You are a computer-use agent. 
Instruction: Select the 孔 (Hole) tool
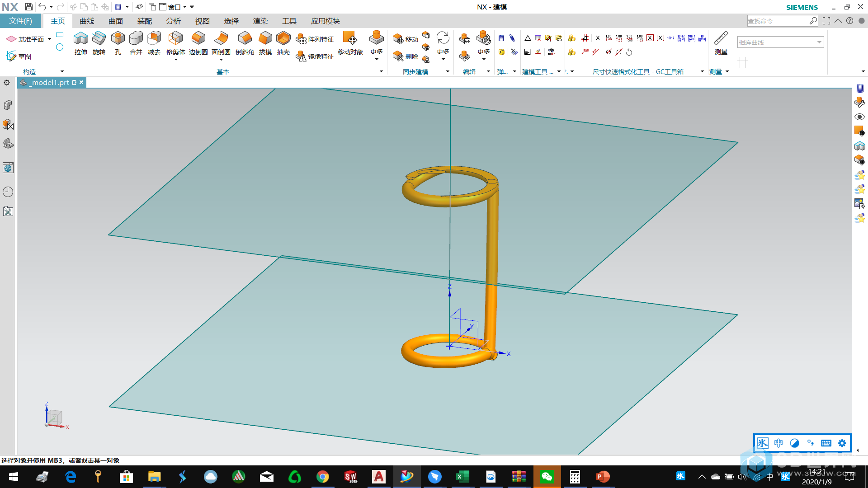coord(118,43)
